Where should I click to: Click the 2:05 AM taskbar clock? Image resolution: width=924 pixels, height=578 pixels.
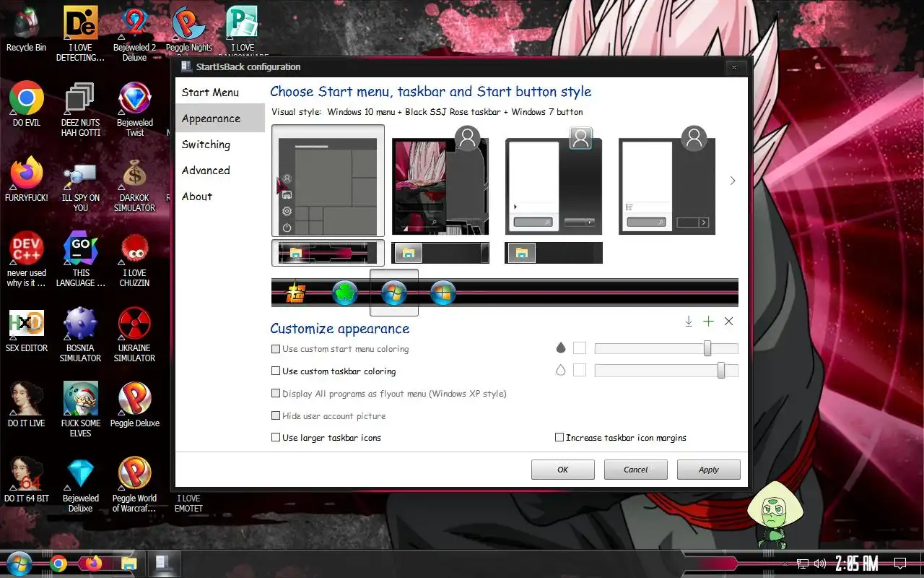pyautogui.click(x=856, y=564)
